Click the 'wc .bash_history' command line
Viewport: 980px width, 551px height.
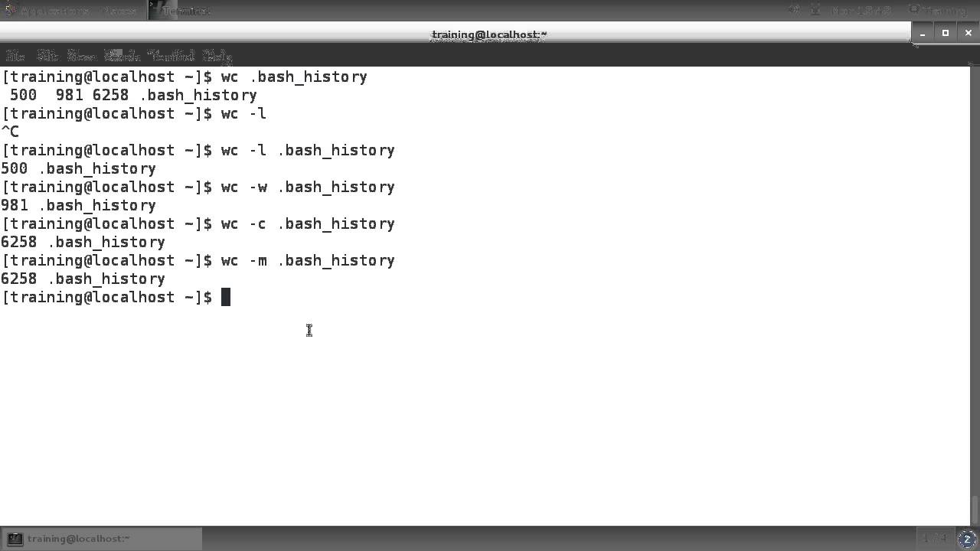tap(185, 77)
